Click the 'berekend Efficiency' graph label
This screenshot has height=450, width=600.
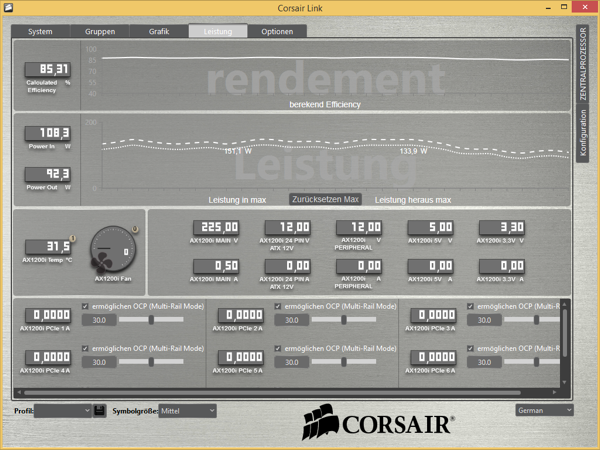coord(325,104)
